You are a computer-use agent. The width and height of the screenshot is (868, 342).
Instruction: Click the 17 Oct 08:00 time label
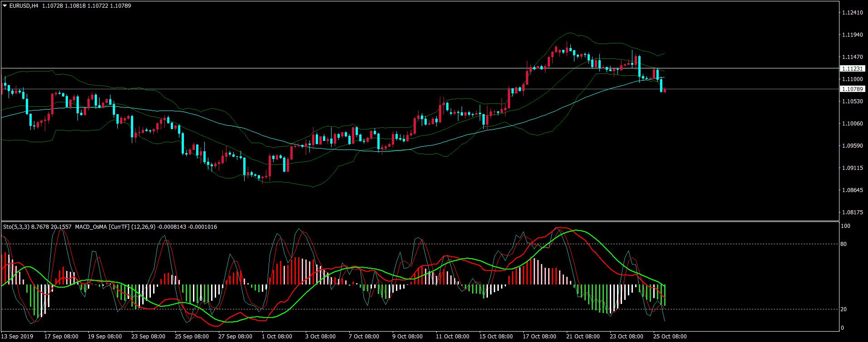[540, 337]
